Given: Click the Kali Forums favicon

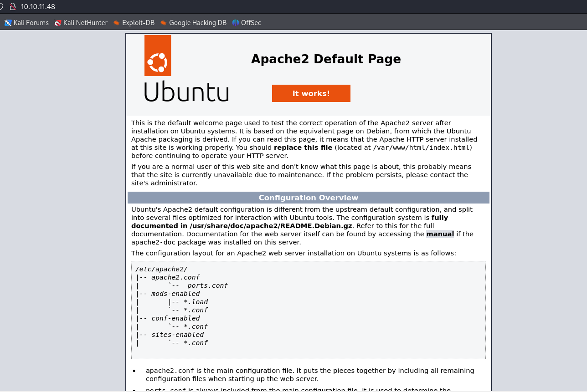Looking at the screenshot, I should [8, 23].
